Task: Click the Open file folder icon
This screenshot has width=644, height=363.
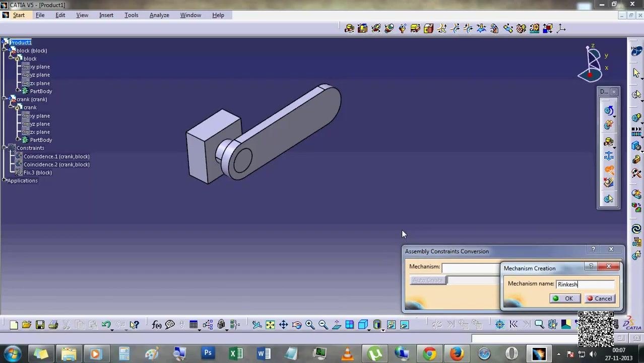Action: pyautogui.click(x=27, y=325)
